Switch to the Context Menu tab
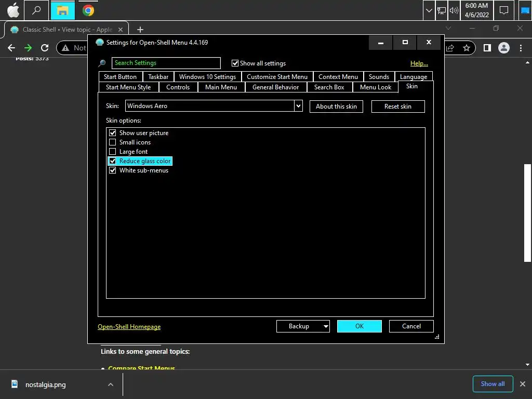Viewport: 532px width, 399px height. pyautogui.click(x=338, y=77)
